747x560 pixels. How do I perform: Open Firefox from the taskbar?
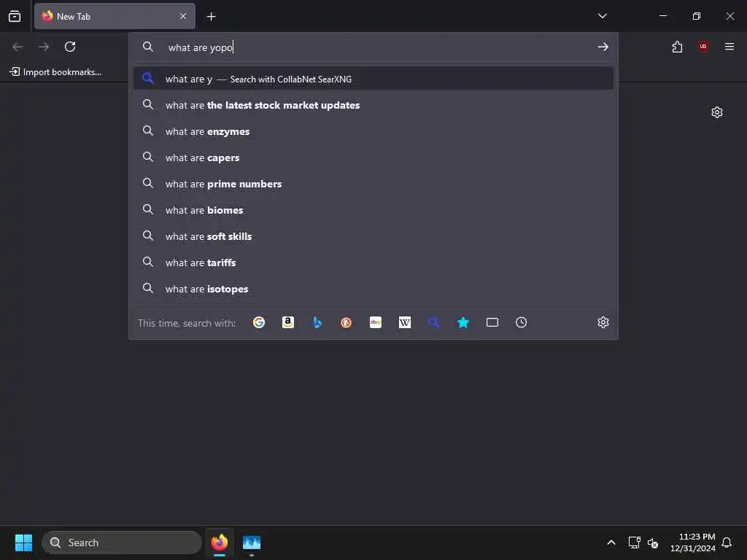click(220, 542)
